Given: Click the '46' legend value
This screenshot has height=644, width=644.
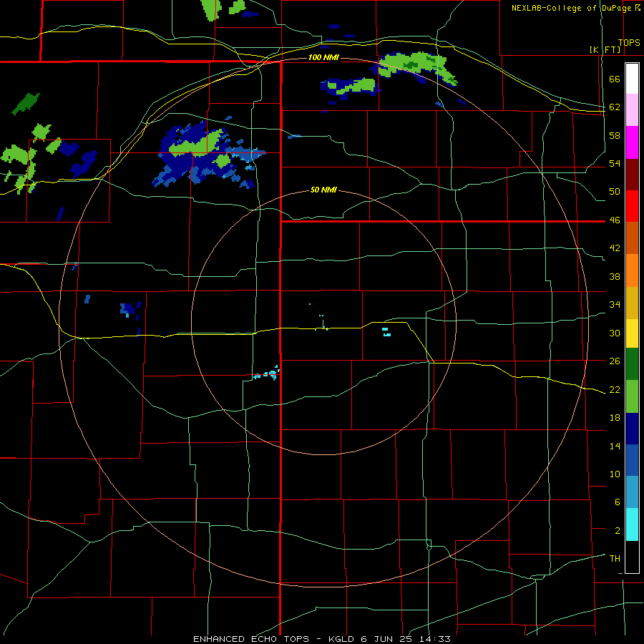Looking at the screenshot, I should click(x=615, y=220).
